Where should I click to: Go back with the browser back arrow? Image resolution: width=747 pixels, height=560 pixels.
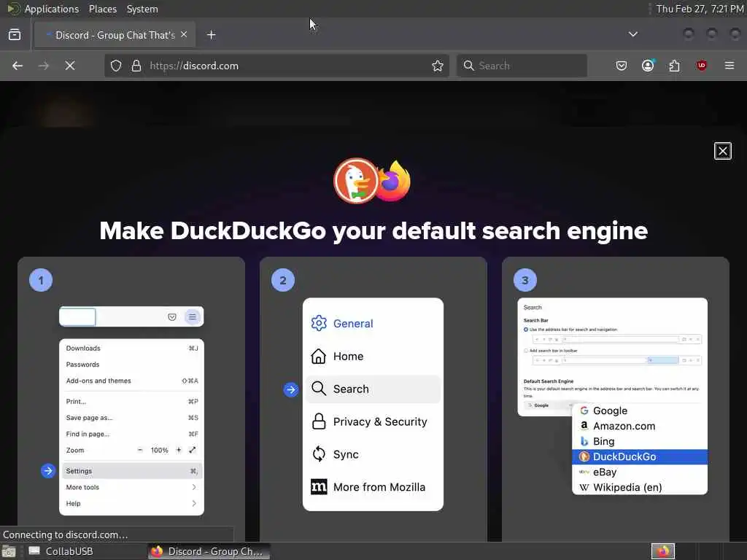[18, 66]
